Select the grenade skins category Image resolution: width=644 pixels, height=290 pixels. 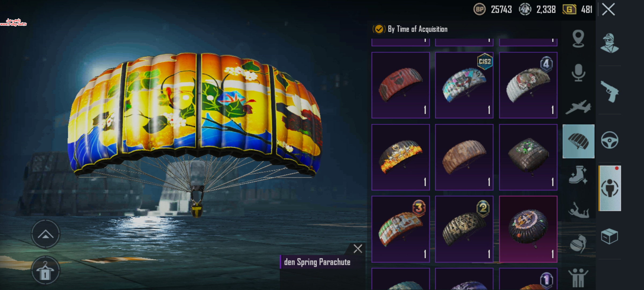click(578, 244)
